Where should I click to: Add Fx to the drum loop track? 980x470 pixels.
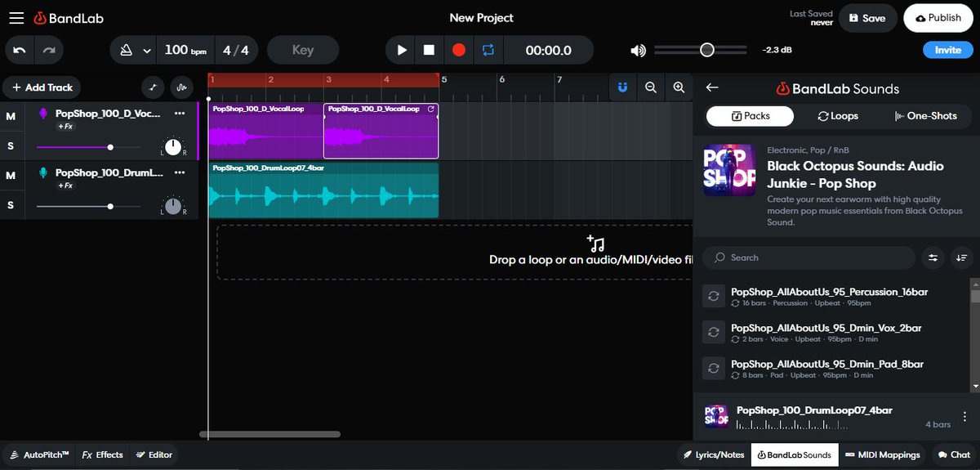[x=66, y=186]
